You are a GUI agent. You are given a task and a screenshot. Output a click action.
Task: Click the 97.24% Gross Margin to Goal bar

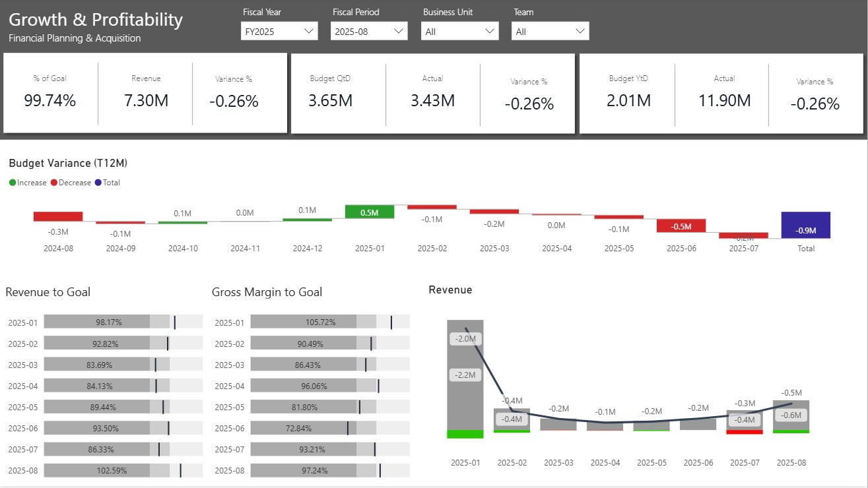304,470
